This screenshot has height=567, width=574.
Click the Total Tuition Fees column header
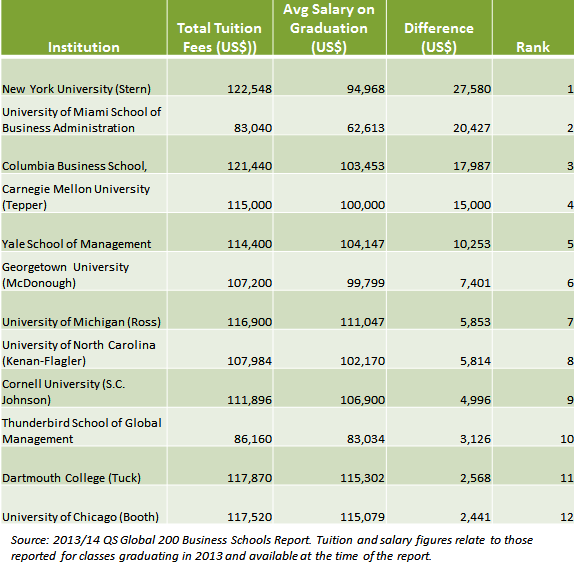coord(220,27)
